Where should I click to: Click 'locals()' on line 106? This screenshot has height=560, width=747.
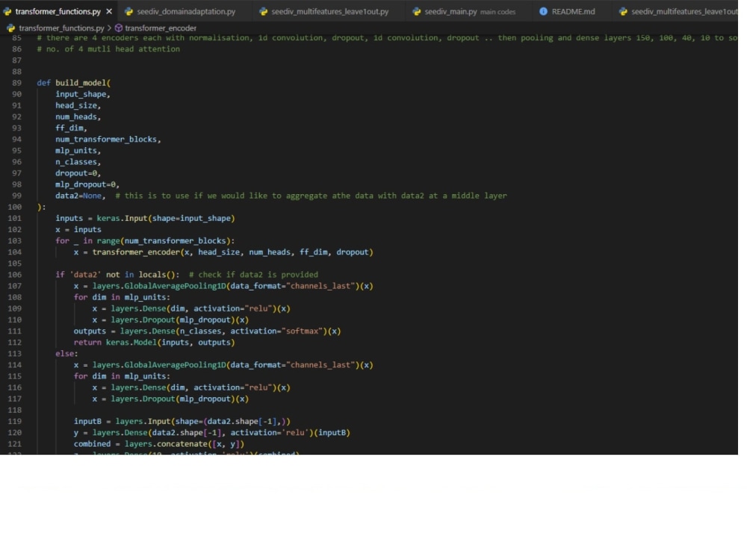(x=157, y=275)
